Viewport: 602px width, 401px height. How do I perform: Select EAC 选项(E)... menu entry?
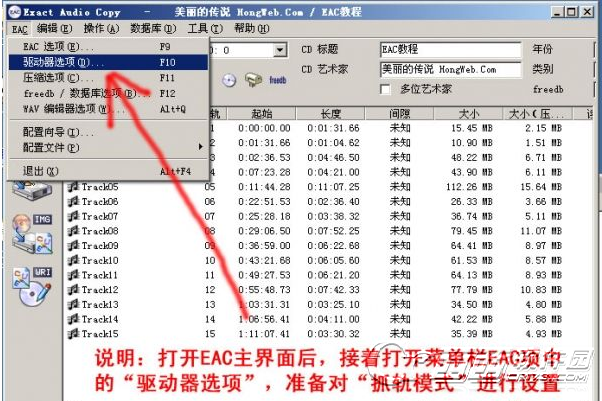coord(108,47)
